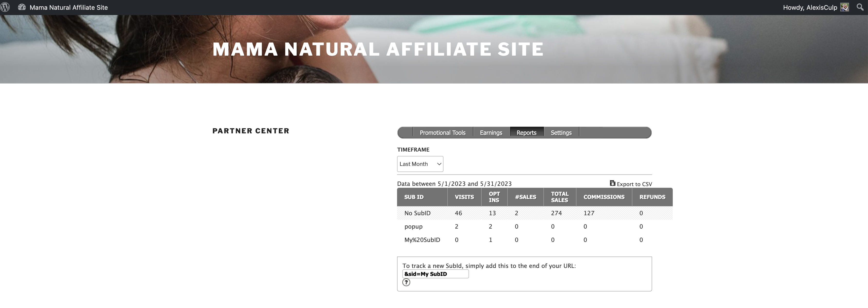The image size is (868, 308).
Task: Click the #SALES column header
Action: point(525,197)
